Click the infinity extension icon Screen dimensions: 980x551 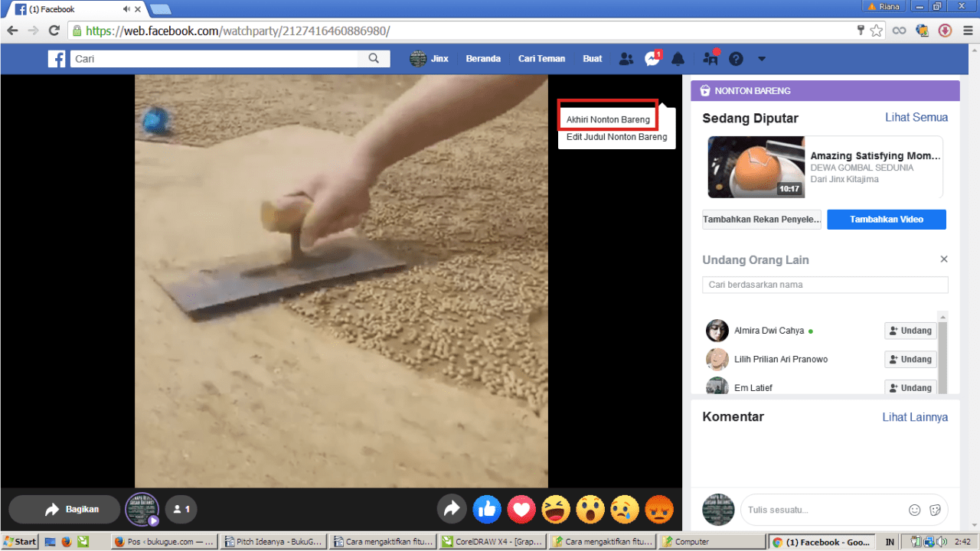[900, 31]
